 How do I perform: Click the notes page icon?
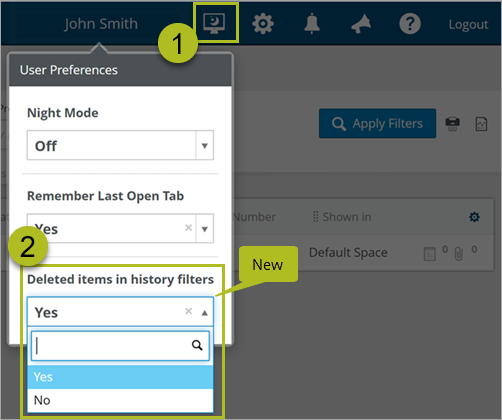430,254
